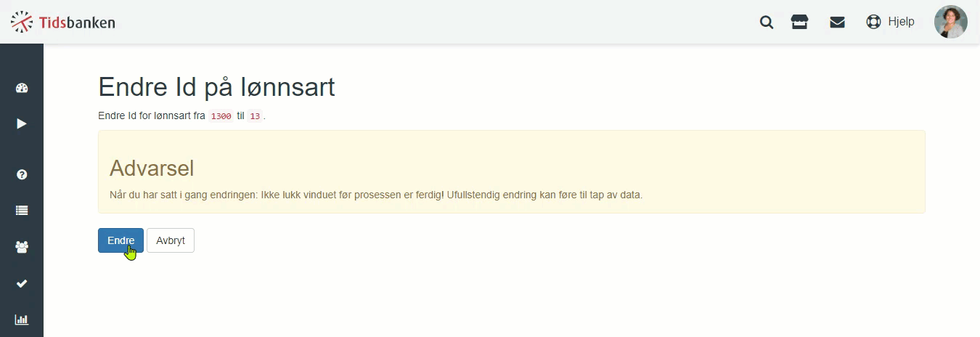This screenshot has width=980, height=337.
Task: Click the old id code 1300
Action: [221, 116]
